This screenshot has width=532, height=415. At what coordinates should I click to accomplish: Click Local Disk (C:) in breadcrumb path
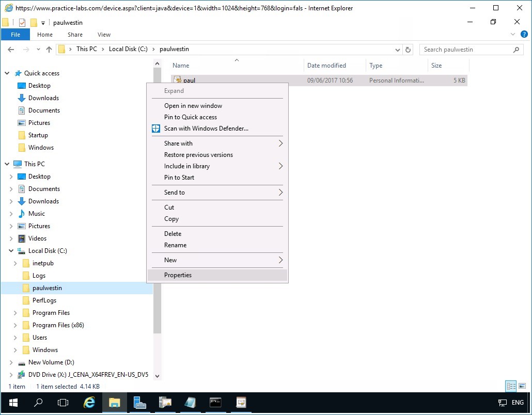tap(128, 49)
